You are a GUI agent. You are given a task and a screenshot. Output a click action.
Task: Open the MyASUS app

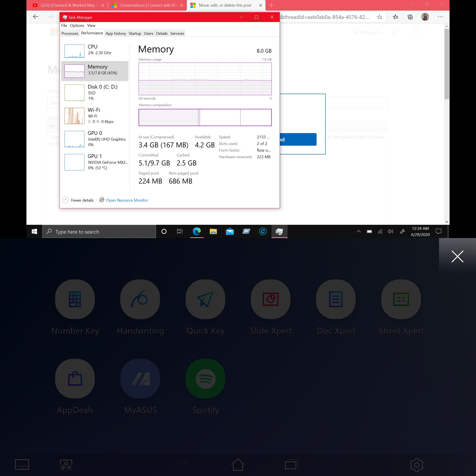(140, 378)
